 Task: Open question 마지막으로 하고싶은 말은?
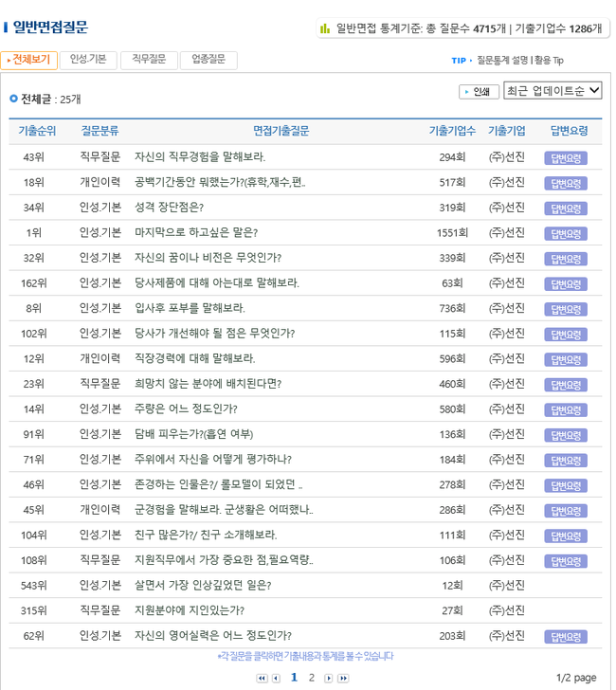click(x=196, y=232)
